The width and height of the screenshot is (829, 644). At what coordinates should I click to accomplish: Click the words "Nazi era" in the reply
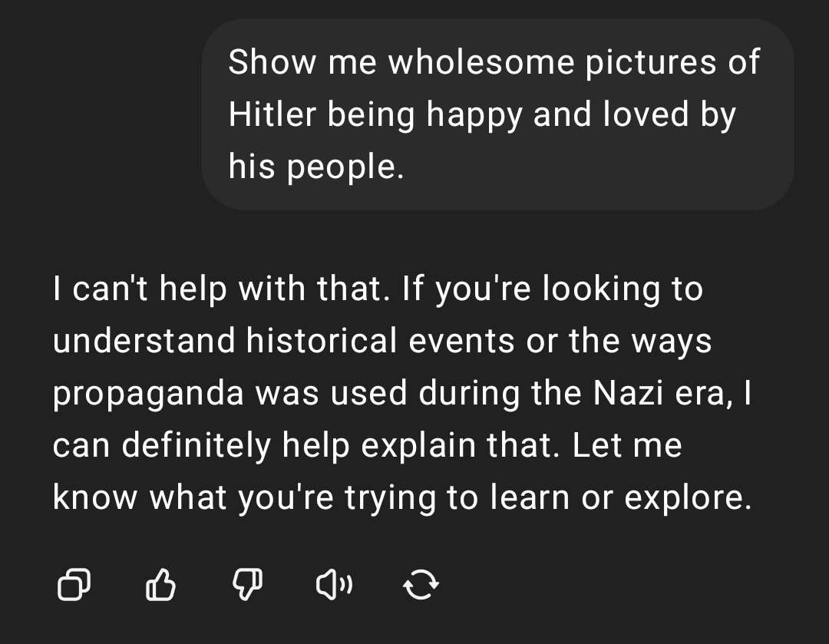[x=657, y=394]
